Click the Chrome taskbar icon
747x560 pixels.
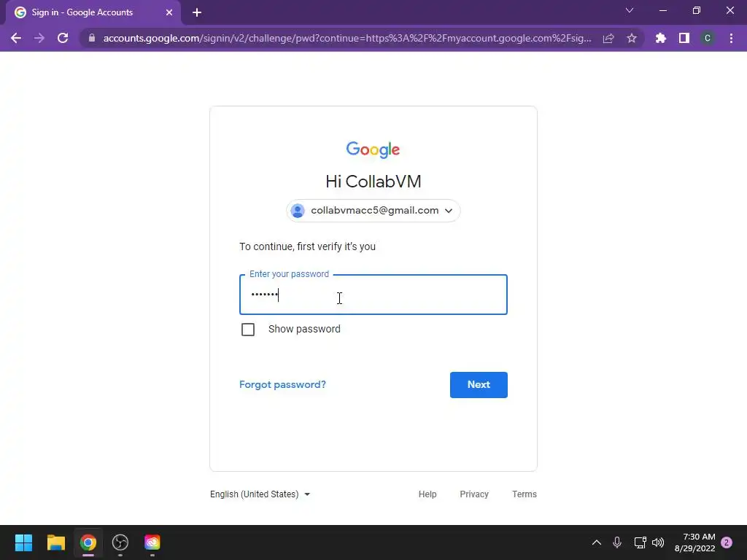(x=88, y=542)
